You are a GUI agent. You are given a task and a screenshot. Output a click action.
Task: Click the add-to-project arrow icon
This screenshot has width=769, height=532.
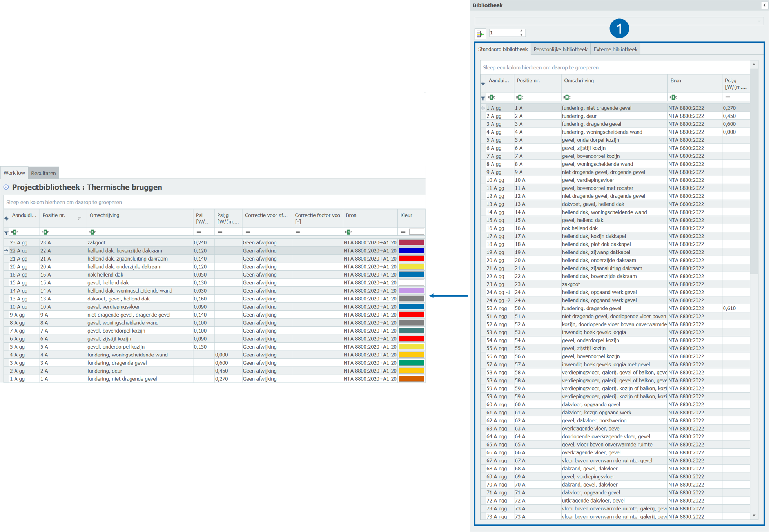[x=480, y=34]
